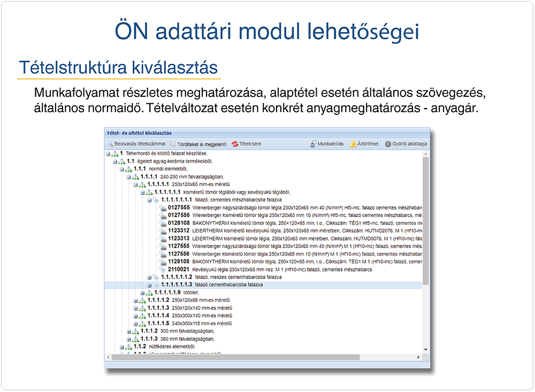Click the info icon beside Gyártó adatlapja

388,144
